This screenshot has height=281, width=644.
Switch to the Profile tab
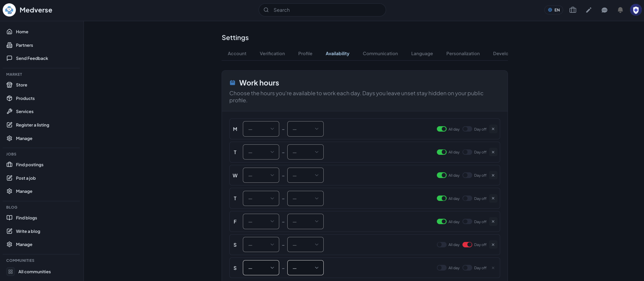point(305,54)
